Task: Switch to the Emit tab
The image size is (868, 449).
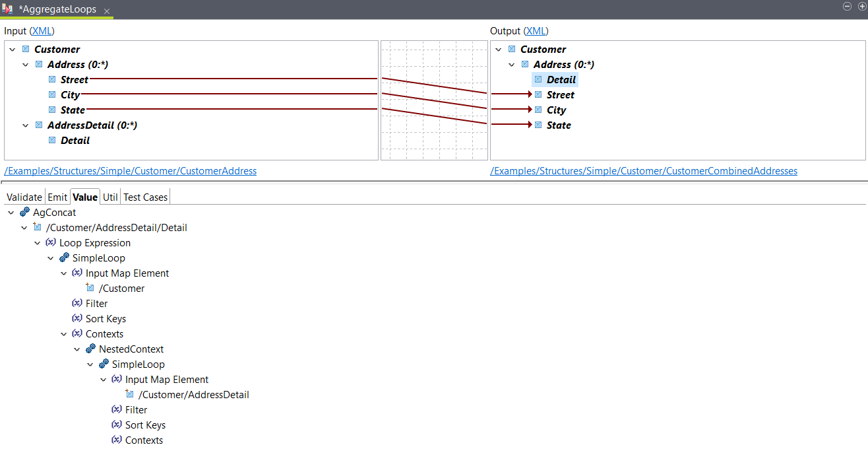Action: (x=57, y=197)
